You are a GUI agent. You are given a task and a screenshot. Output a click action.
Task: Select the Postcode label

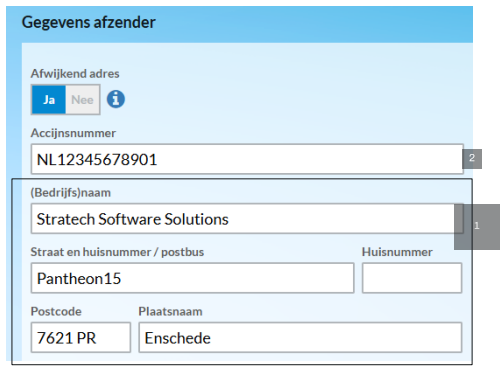(x=56, y=311)
